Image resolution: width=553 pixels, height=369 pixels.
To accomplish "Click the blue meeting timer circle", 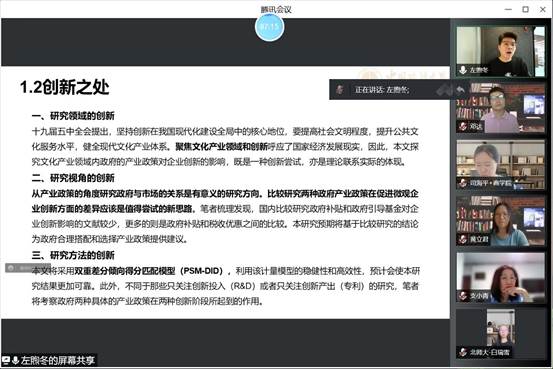I will pos(269,26).
